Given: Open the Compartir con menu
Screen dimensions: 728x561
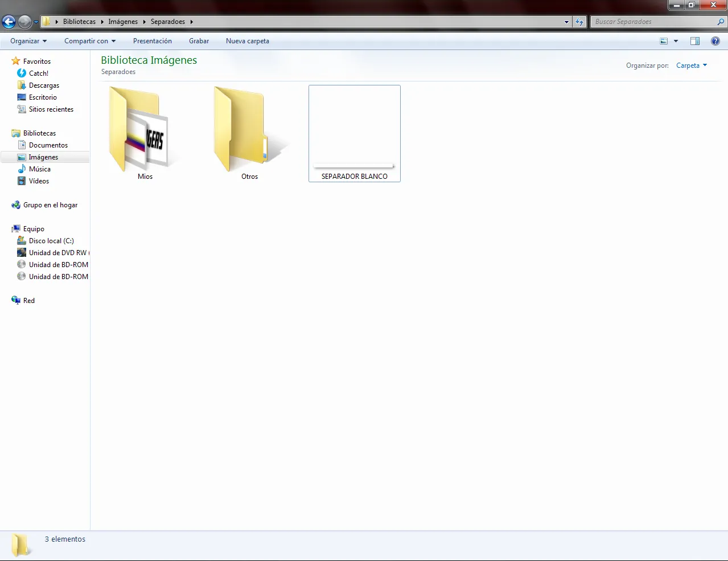Looking at the screenshot, I should (x=89, y=41).
